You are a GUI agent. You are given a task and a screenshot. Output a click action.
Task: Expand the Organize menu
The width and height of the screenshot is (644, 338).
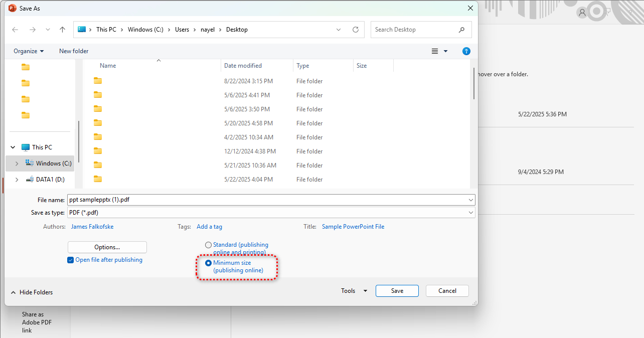click(29, 51)
